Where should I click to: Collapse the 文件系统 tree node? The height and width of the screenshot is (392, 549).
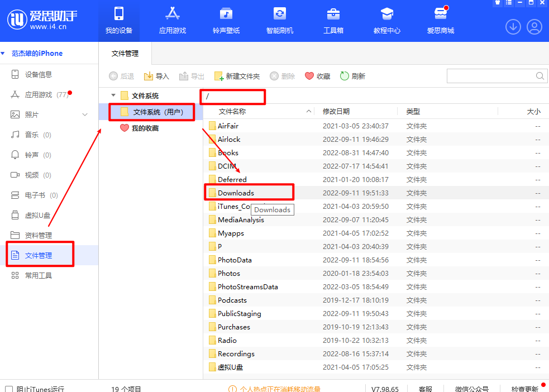(x=113, y=95)
